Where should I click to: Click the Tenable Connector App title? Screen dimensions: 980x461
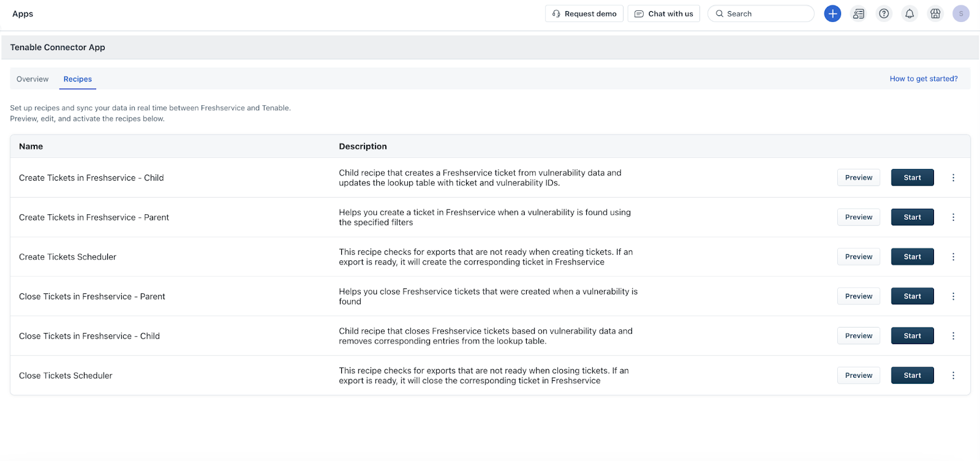[x=58, y=47]
